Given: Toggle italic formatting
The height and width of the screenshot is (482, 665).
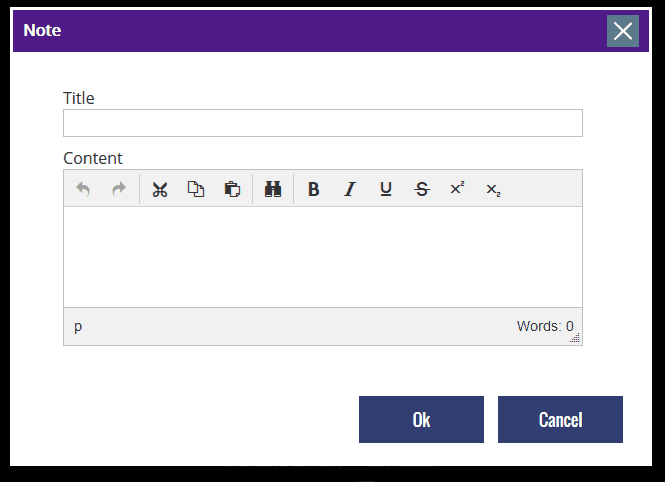Looking at the screenshot, I should (349, 189).
